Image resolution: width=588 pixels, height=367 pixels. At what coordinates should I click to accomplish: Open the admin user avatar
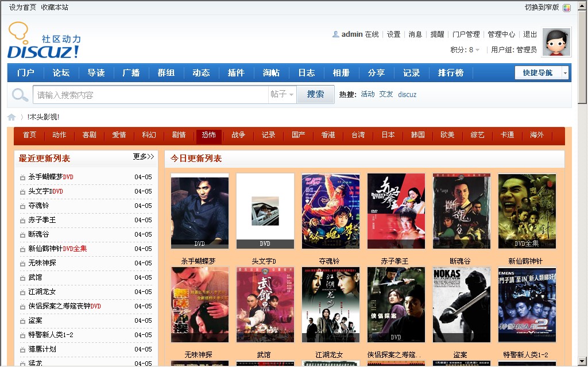tap(556, 42)
